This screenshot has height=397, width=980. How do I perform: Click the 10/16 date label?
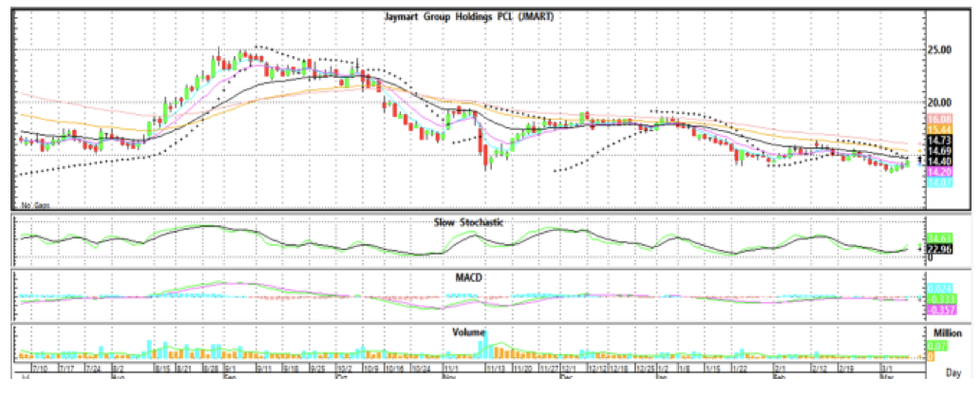[x=395, y=369]
